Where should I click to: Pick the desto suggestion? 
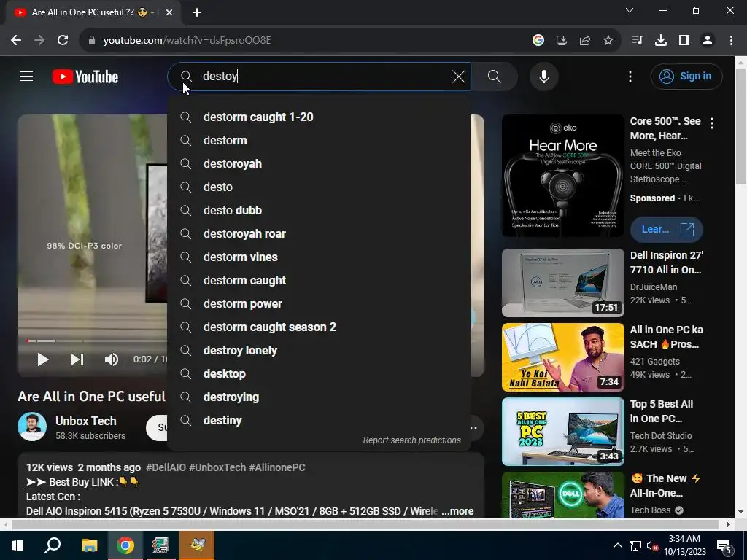coord(319,187)
